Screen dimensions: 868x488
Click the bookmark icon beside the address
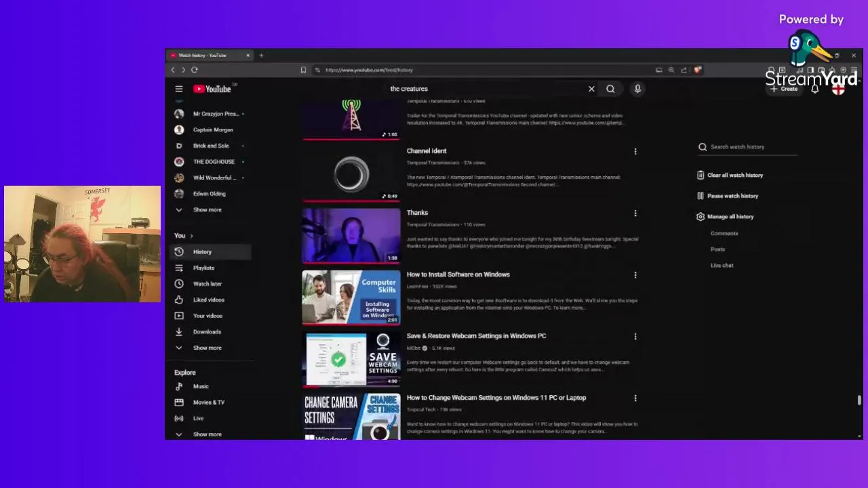303,70
